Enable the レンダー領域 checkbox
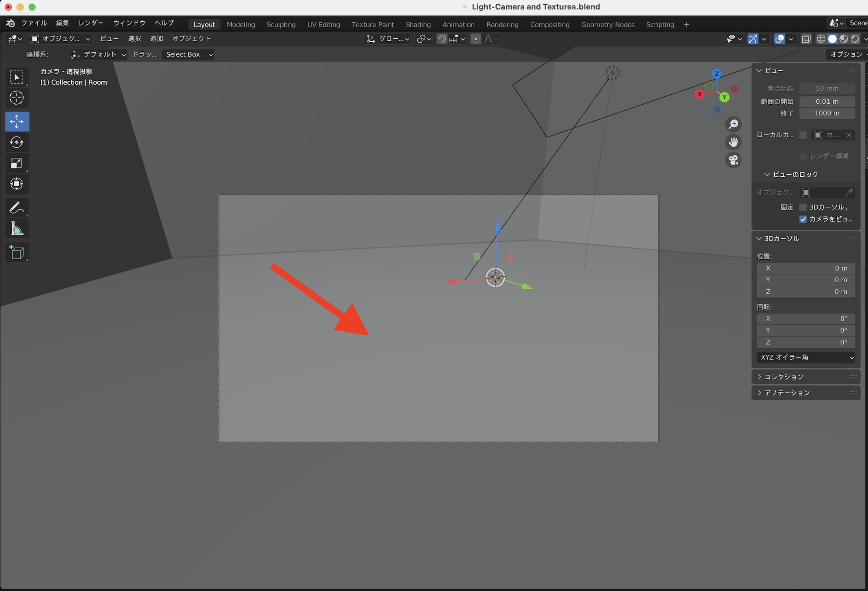The image size is (868, 591). coord(803,156)
